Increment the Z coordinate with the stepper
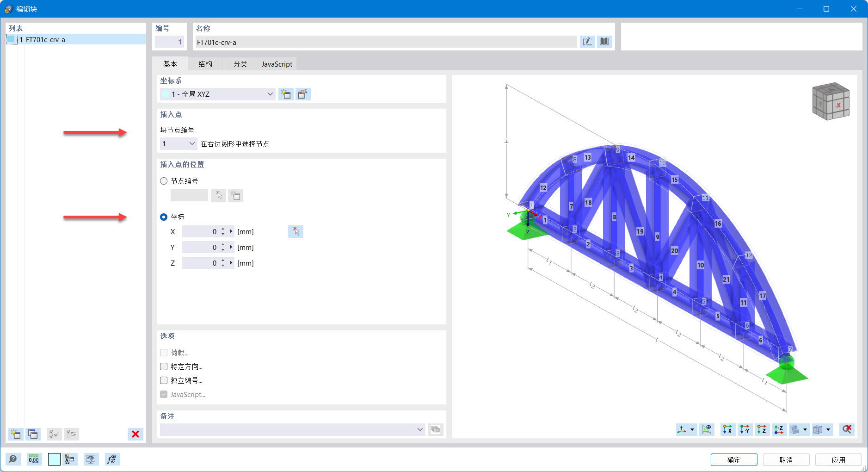This screenshot has height=472, width=868. (x=223, y=260)
